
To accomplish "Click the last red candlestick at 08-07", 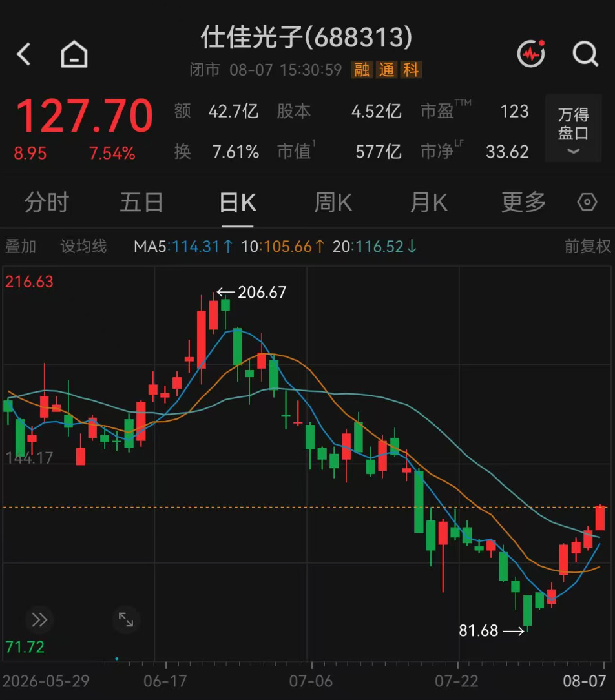I will (599, 518).
